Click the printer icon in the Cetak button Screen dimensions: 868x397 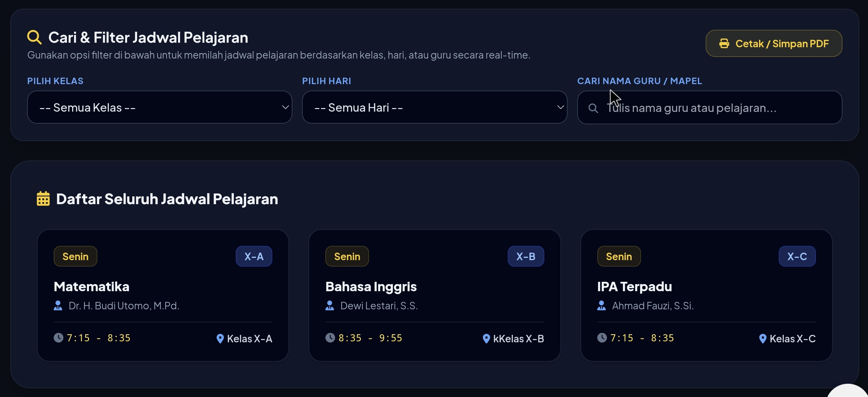tap(724, 43)
